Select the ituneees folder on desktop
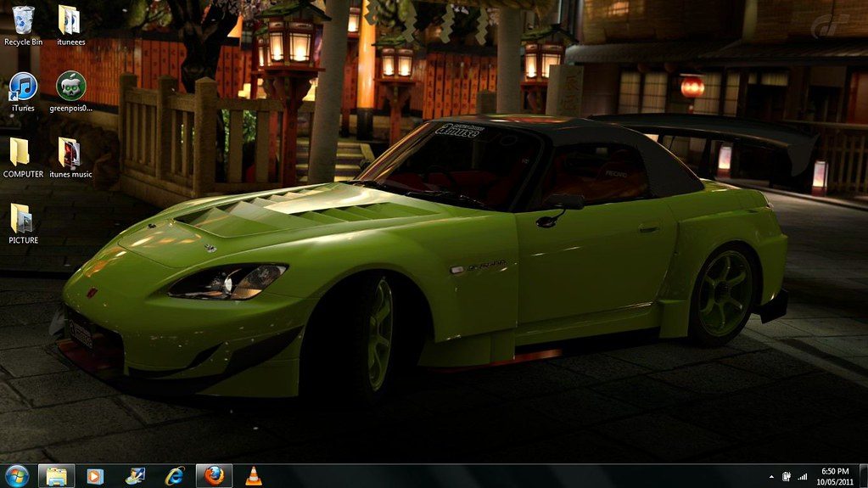This screenshot has height=488, width=868. pos(70,25)
